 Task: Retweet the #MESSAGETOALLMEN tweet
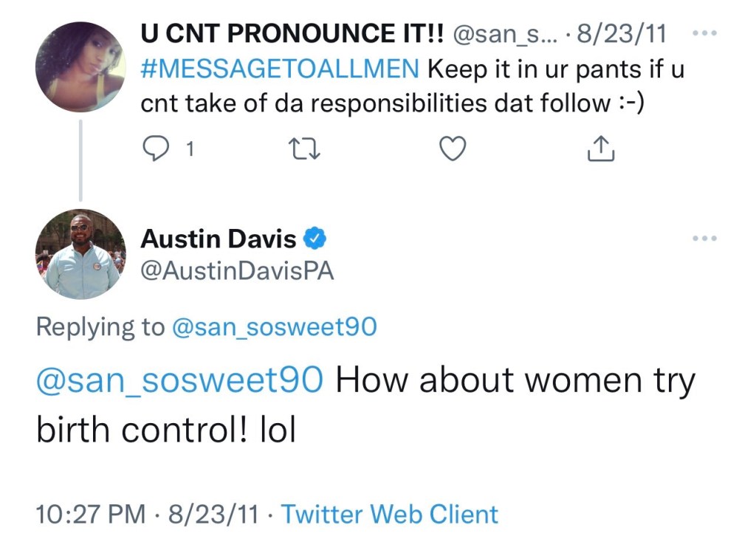[x=305, y=150]
